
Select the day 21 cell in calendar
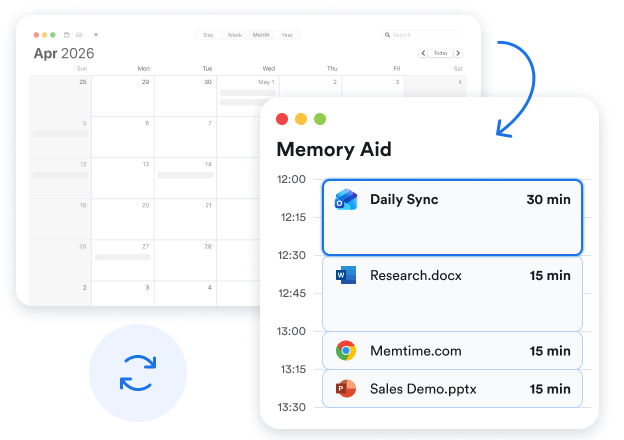[185, 219]
